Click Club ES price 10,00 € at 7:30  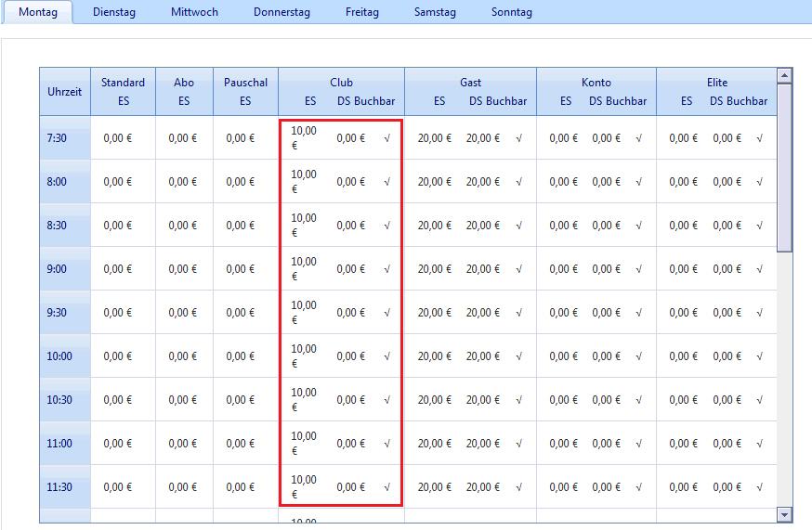304,138
